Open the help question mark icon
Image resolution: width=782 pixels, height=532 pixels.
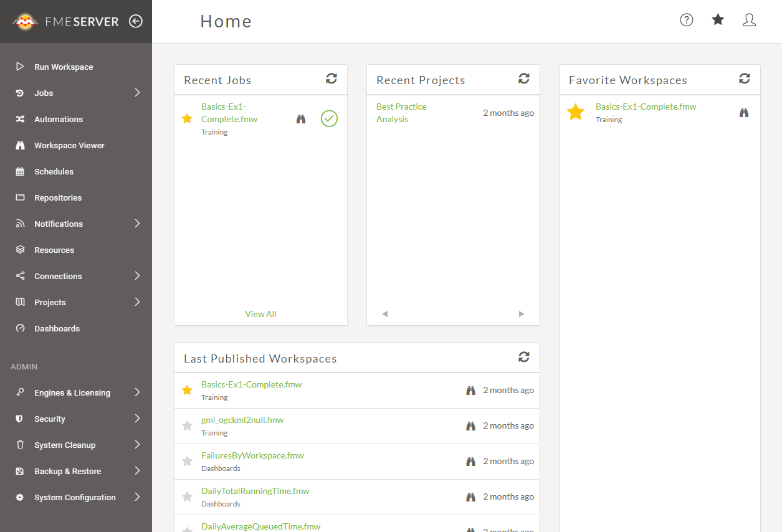pos(687,20)
